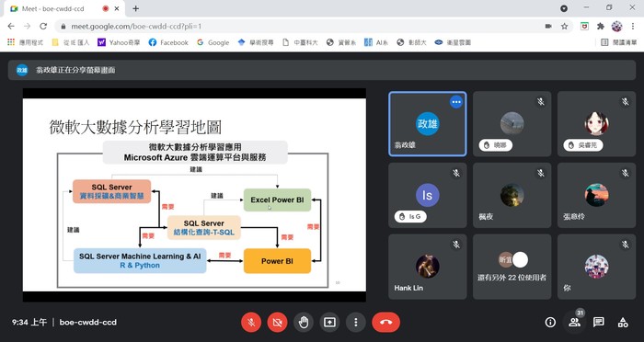
Task: Leave the call with red hangup button
Action: coord(385,323)
